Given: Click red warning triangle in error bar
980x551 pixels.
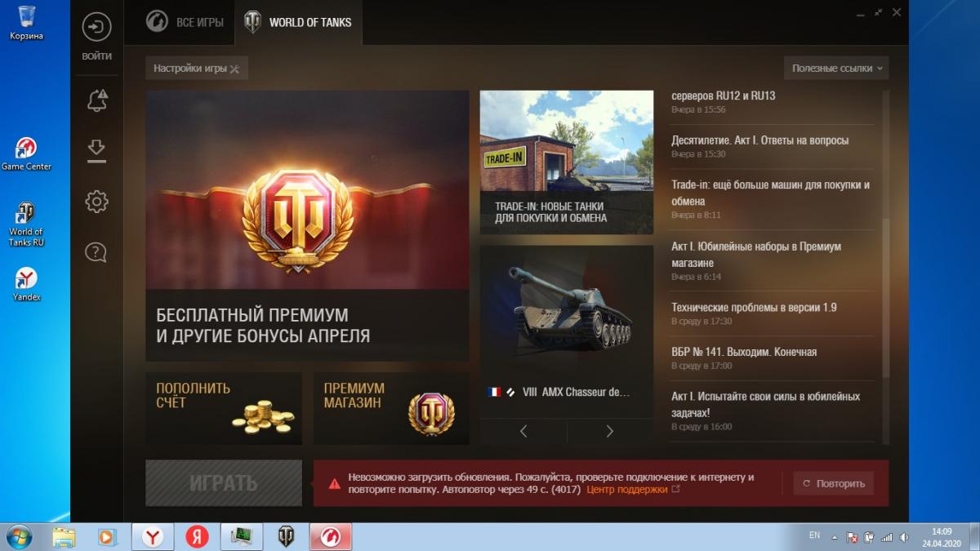Looking at the screenshot, I should coord(334,483).
